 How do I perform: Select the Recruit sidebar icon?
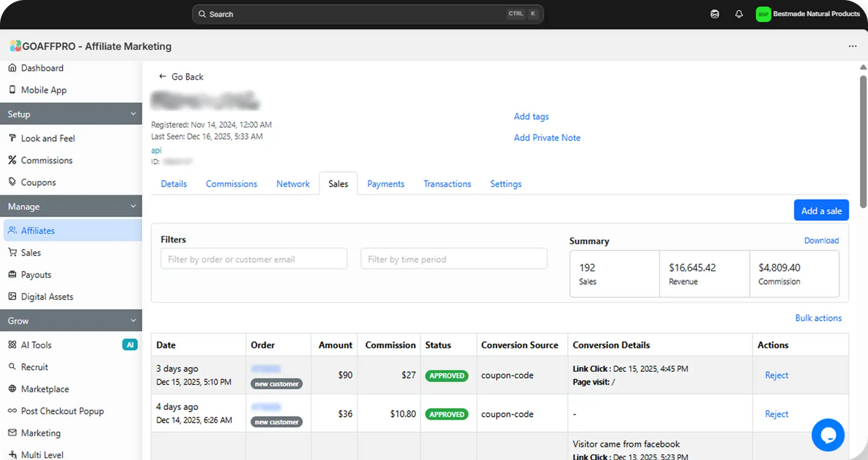pos(12,366)
